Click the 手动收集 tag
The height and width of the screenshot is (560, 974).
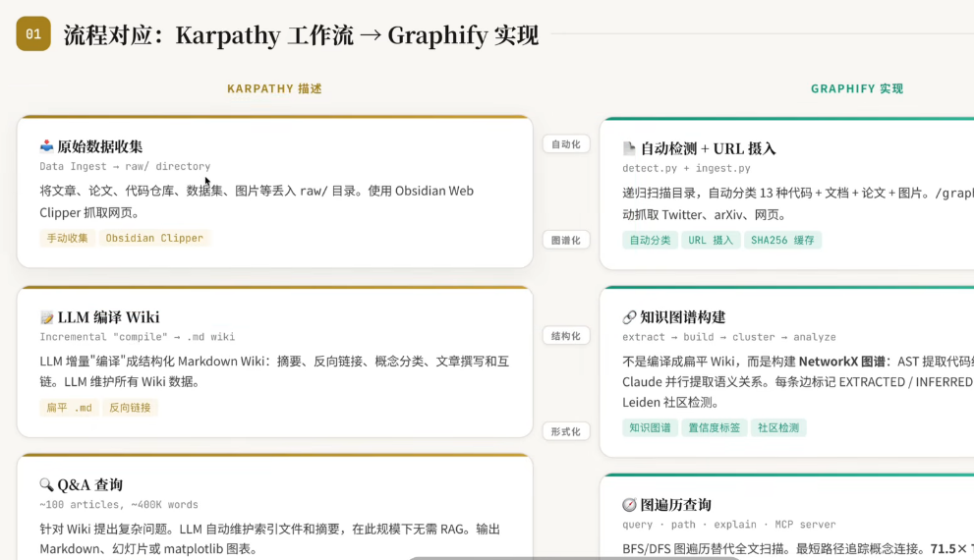point(67,238)
